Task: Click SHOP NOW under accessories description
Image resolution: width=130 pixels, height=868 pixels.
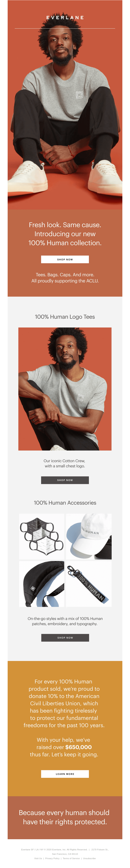Action: click(65, 638)
